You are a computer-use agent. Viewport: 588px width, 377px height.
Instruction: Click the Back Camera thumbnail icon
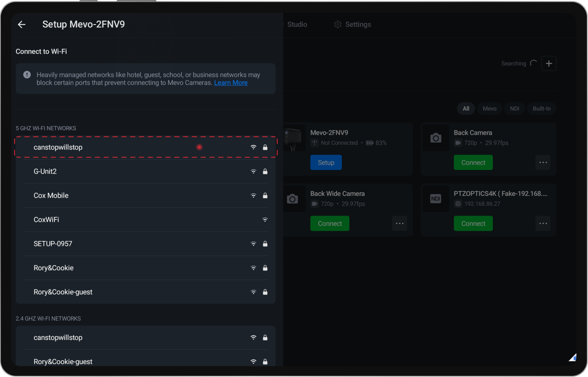(436, 138)
